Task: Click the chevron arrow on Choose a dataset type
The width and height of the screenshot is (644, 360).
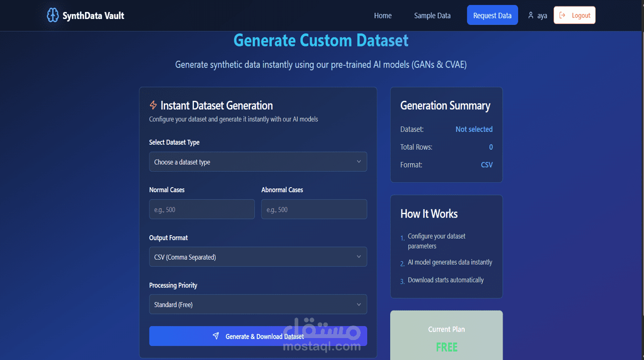Action: (359, 162)
